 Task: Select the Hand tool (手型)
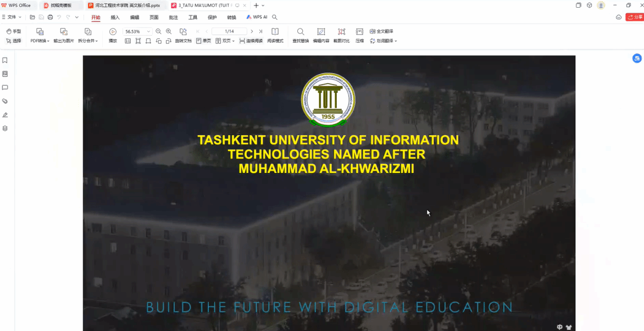(13, 32)
